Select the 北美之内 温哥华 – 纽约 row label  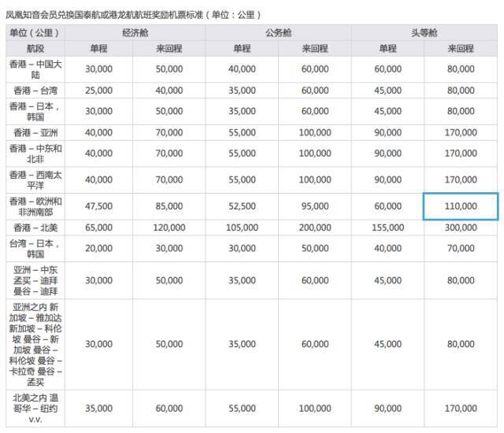click(35, 409)
